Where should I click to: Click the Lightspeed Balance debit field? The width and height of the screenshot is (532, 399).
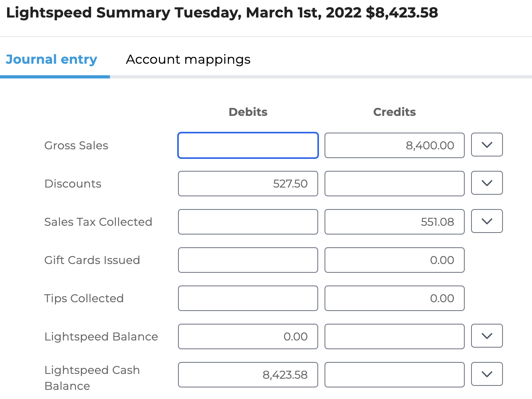[x=248, y=336]
